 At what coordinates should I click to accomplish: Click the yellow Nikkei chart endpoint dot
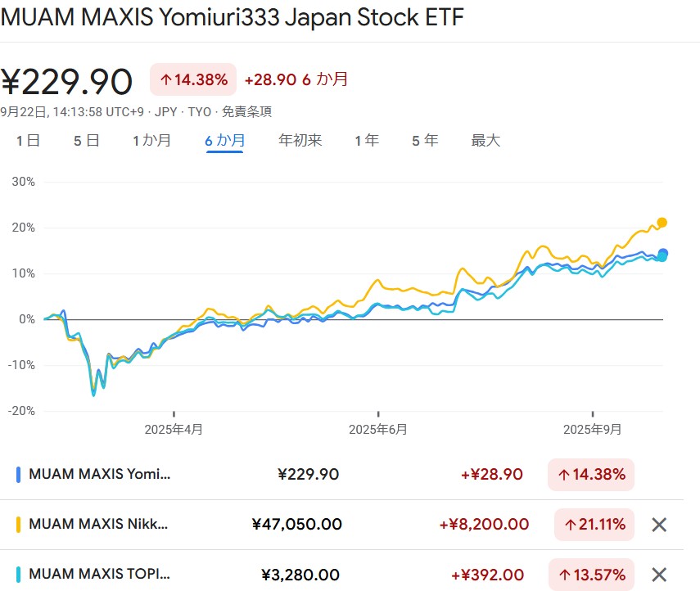[662, 223]
